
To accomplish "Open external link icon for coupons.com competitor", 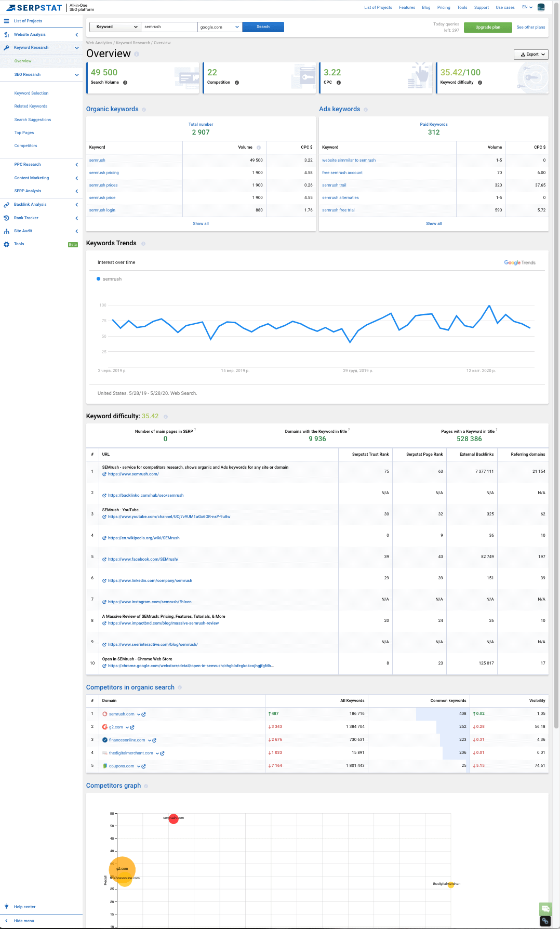I will click(x=144, y=766).
